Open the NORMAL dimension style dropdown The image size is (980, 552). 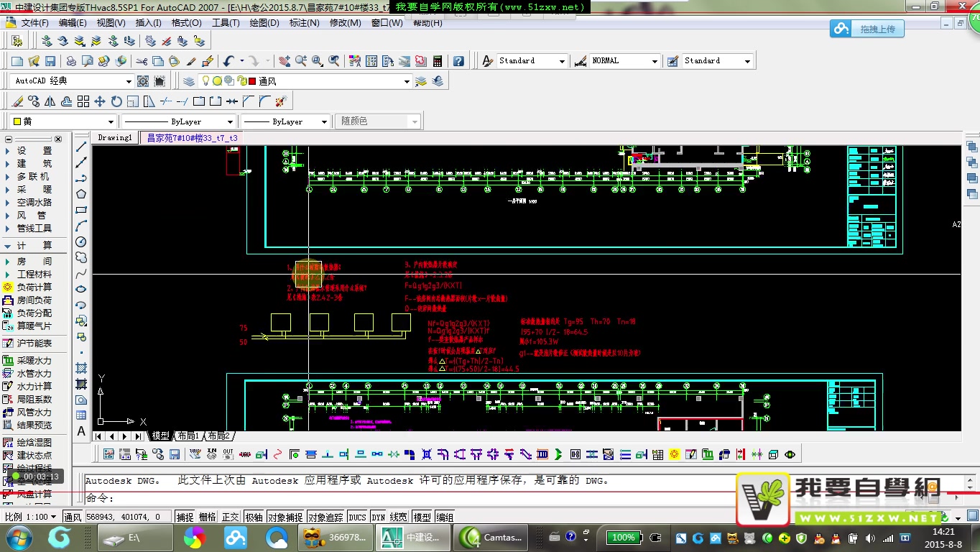point(655,61)
